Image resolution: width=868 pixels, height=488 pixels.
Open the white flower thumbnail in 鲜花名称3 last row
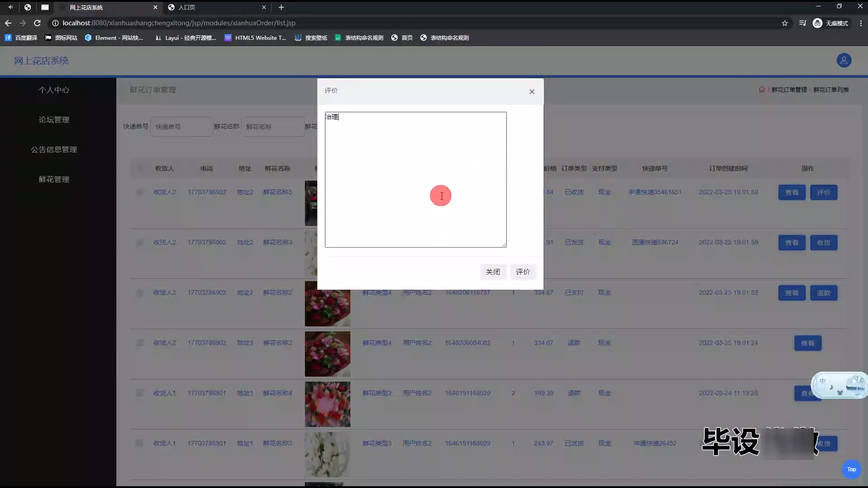coord(327,455)
